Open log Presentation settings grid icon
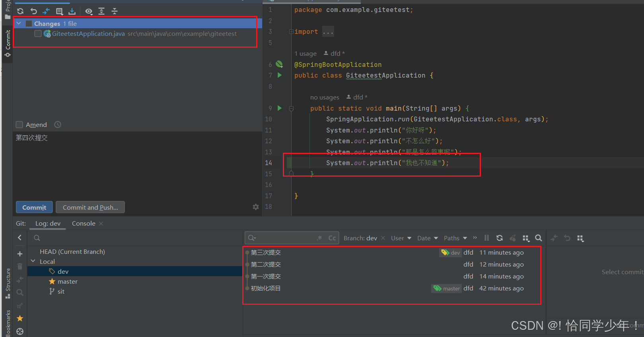The image size is (644, 337). 526,238
